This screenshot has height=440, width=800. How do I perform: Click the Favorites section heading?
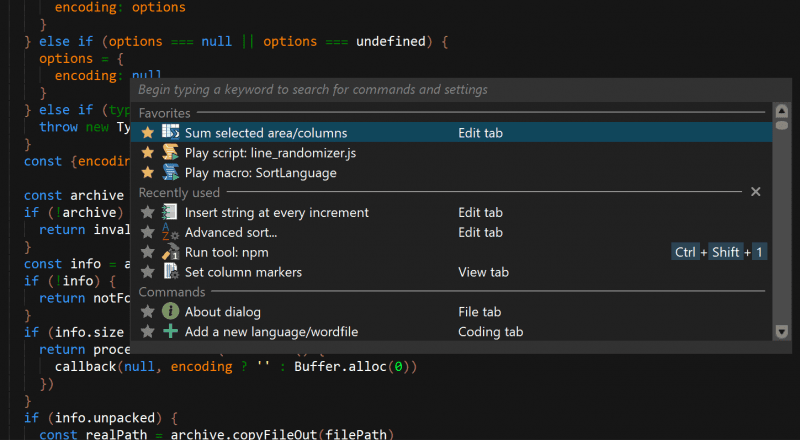164,113
